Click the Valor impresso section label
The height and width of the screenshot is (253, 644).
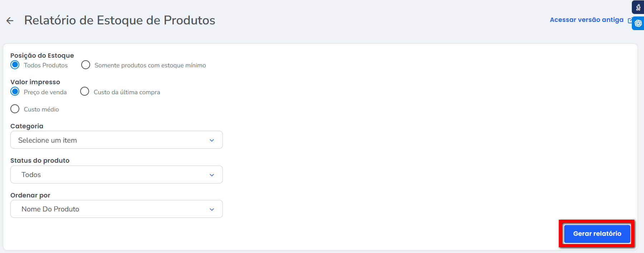(35, 82)
